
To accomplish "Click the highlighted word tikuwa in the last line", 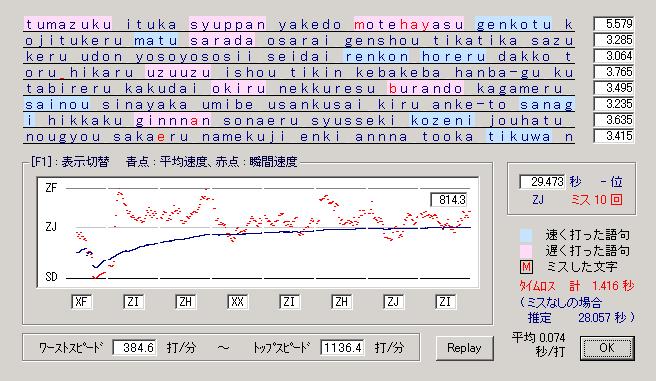I will point(519,136).
